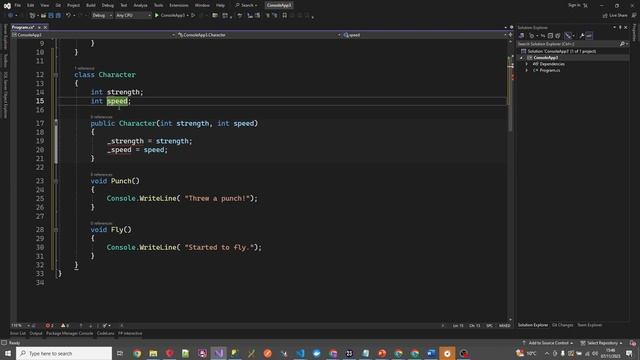Open the Git menu

click(x=58, y=5)
